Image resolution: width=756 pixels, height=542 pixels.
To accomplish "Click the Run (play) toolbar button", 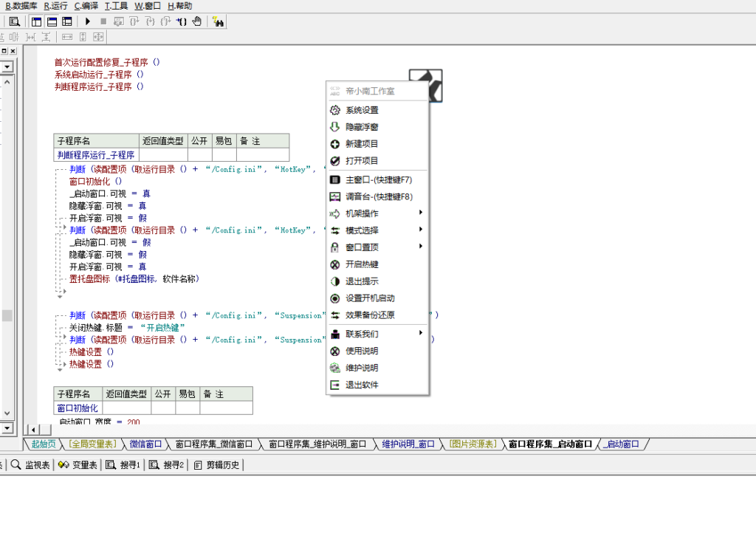I will pyautogui.click(x=88, y=21).
